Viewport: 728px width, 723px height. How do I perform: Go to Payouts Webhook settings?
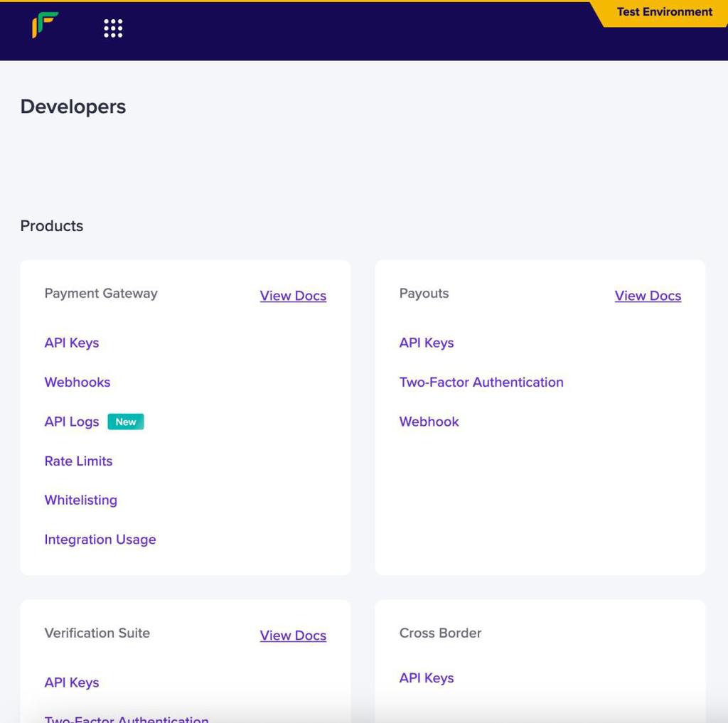(x=429, y=422)
